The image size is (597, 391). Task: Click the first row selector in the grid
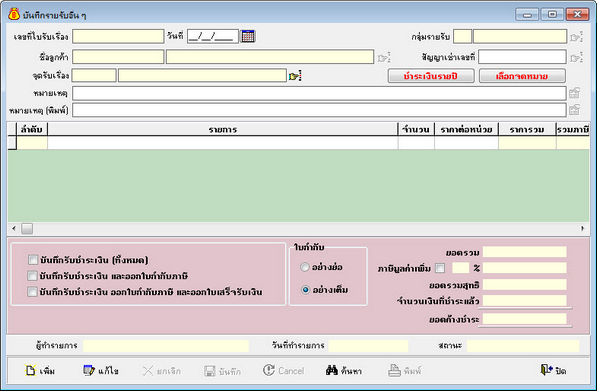pyautogui.click(x=12, y=143)
